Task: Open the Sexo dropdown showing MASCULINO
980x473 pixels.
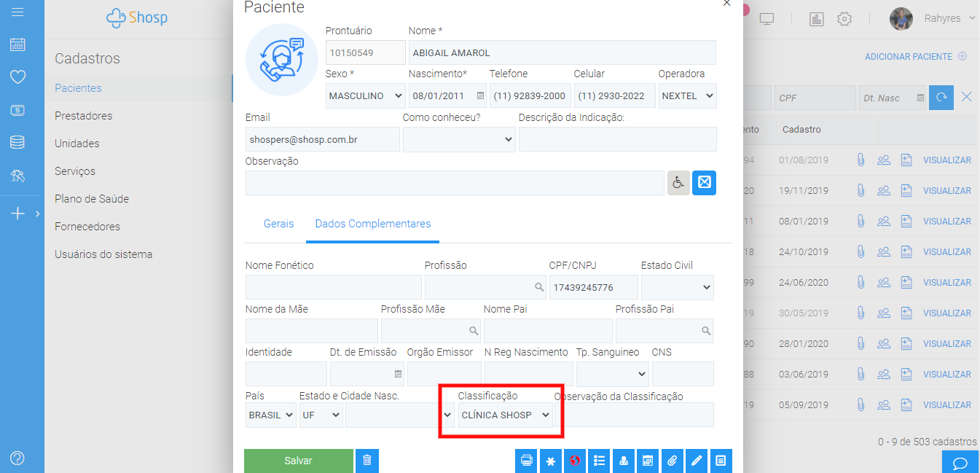Action: (366, 95)
